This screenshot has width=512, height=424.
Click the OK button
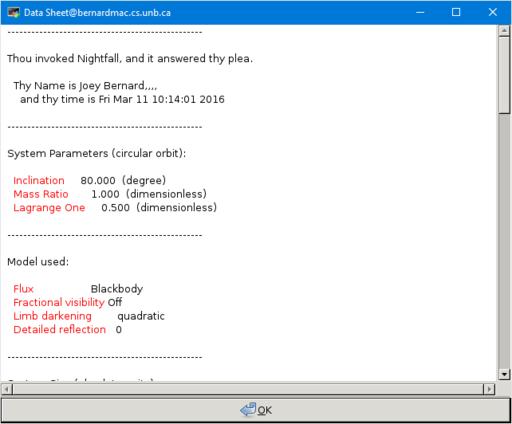click(x=256, y=410)
